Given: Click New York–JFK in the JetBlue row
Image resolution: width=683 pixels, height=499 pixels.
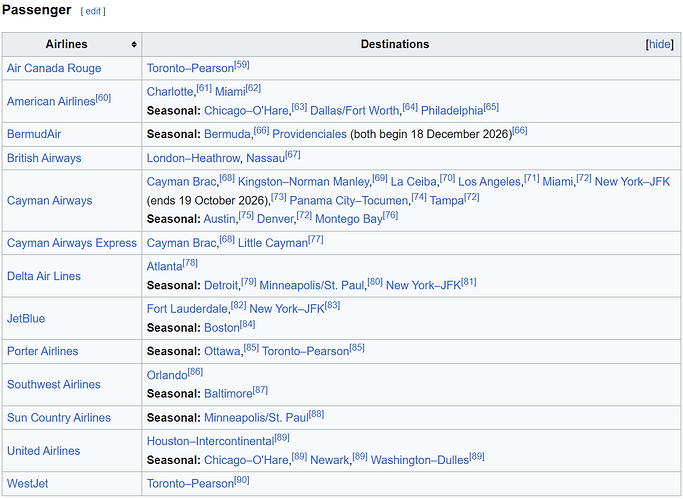Looking at the screenshot, I should pos(287,309).
